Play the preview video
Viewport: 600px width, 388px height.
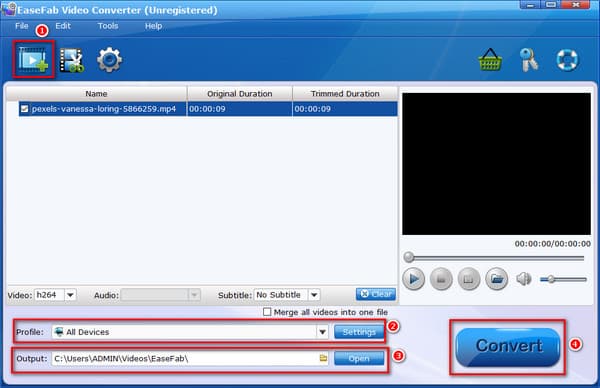point(414,279)
